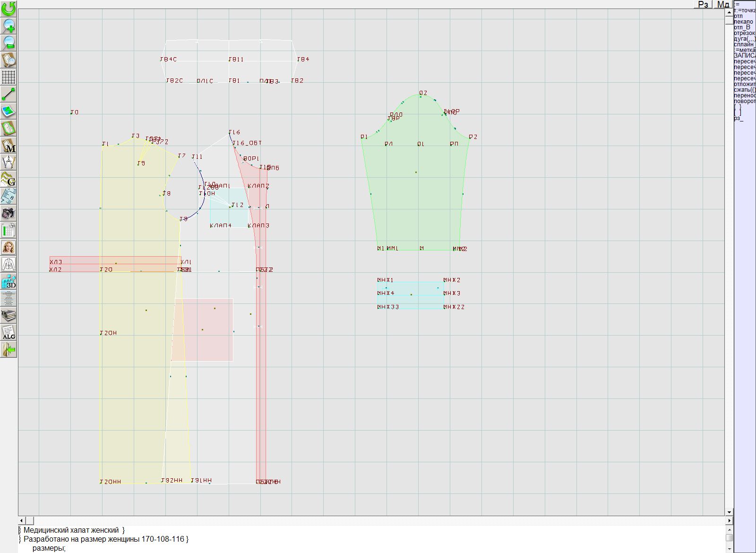Click the jacket sketch icon

[x=9, y=264]
